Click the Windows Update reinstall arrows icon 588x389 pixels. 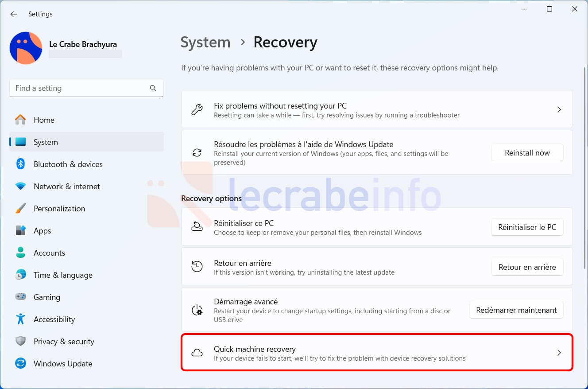pyautogui.click(x=197, y=153)
